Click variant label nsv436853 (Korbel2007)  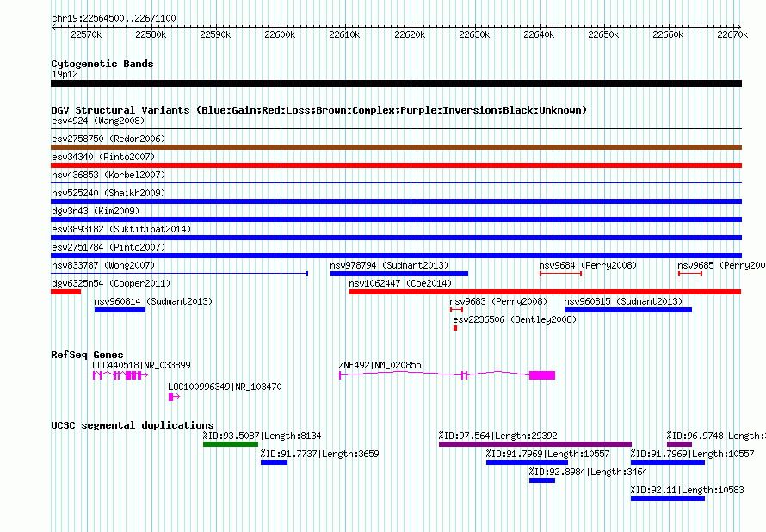tap(108, 175)
